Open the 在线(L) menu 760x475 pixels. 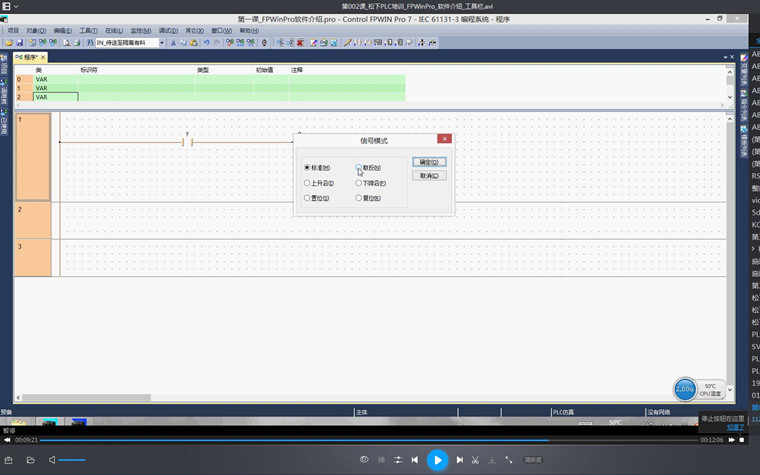pos(114,31)
